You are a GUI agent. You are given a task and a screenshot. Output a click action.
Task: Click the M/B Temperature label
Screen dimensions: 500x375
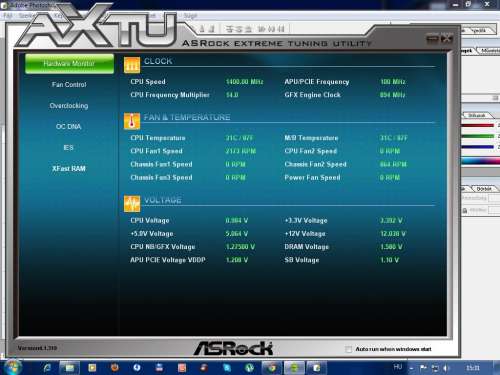311,138
